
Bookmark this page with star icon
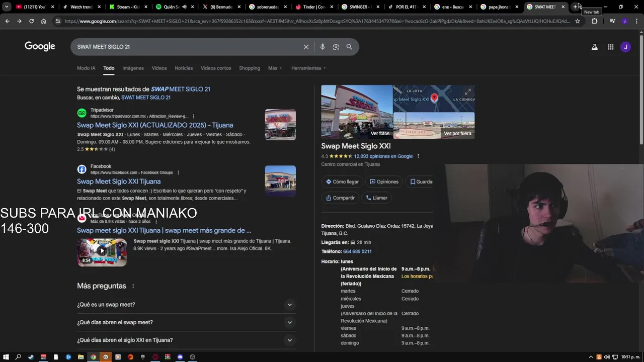click(577, 21)
